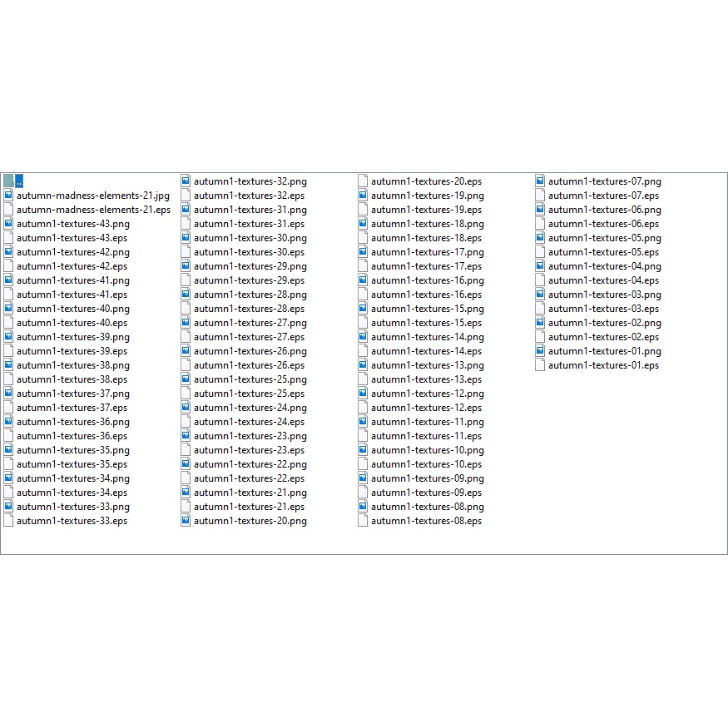Click image icon of autumn1-textures-01.png
Image resolution: width=728 pixels, height=728 pixels.
click(x=540, y=351)
